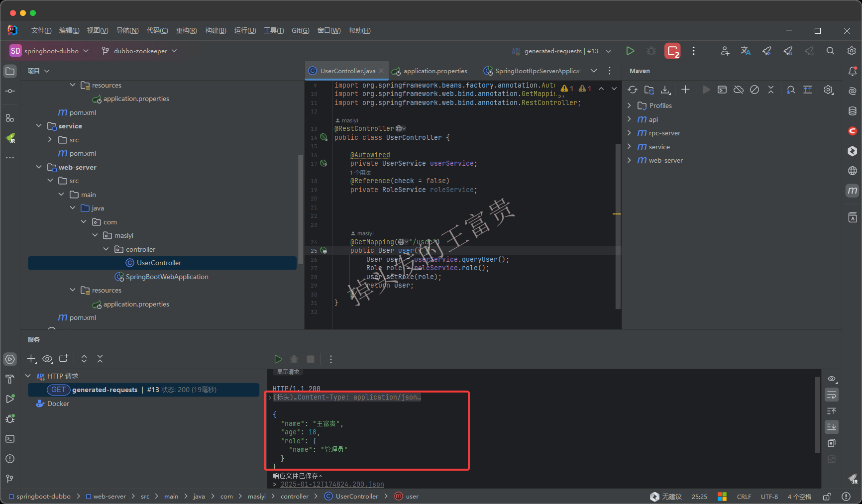Viewport: 862px width, 504px height.
Task: Open the Database tool window icon
Action: 853,111
